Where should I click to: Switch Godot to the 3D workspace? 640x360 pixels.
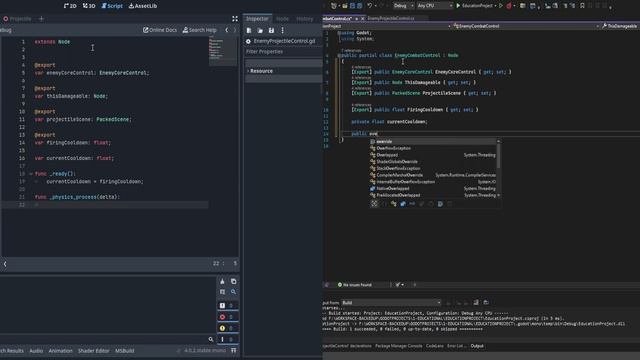(89, 6)
